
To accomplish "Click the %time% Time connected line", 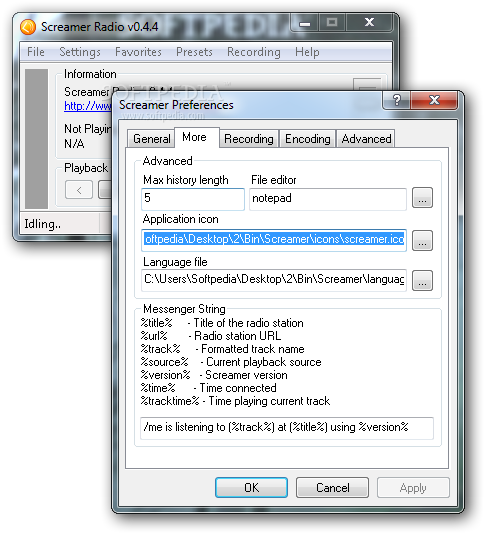I will pos(208,388).
